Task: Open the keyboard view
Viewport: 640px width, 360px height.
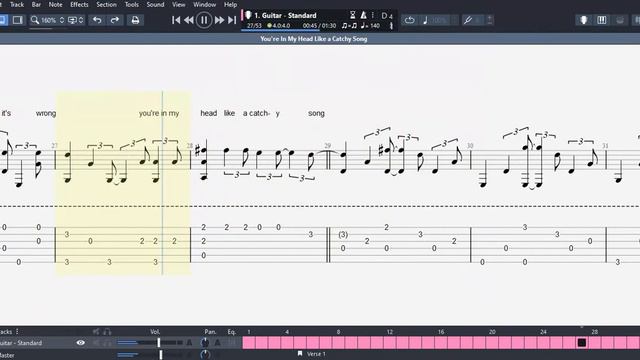Action: [x=602, y=20]
